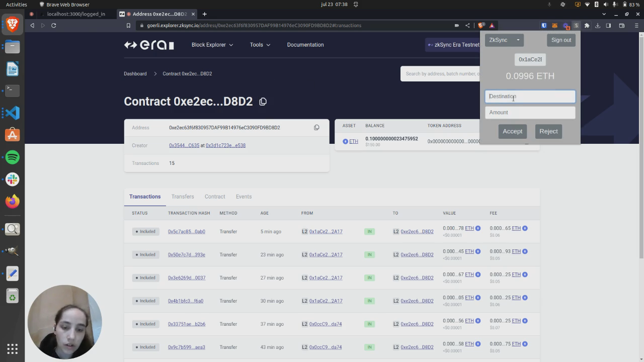Open transaction hash 0x50e7c7d...393e
This screenshot has width=644, height=362.
click(187, 255)
